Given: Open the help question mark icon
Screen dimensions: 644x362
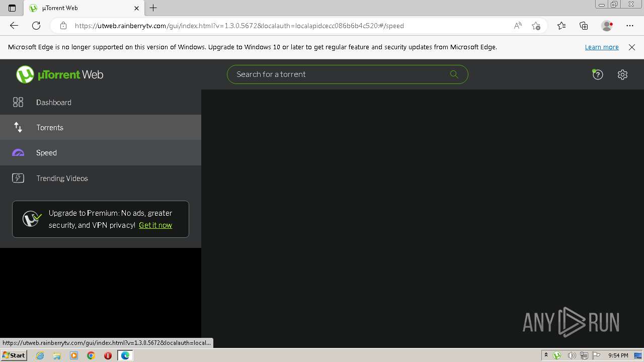Looking at the screenshot, I should pyautogui.click(x=598, y=74).
